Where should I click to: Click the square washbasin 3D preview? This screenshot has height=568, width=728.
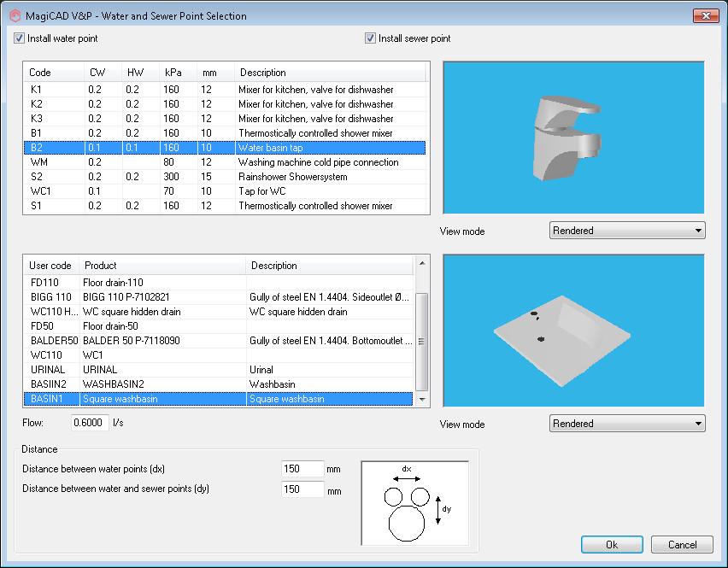coord(574,331)
